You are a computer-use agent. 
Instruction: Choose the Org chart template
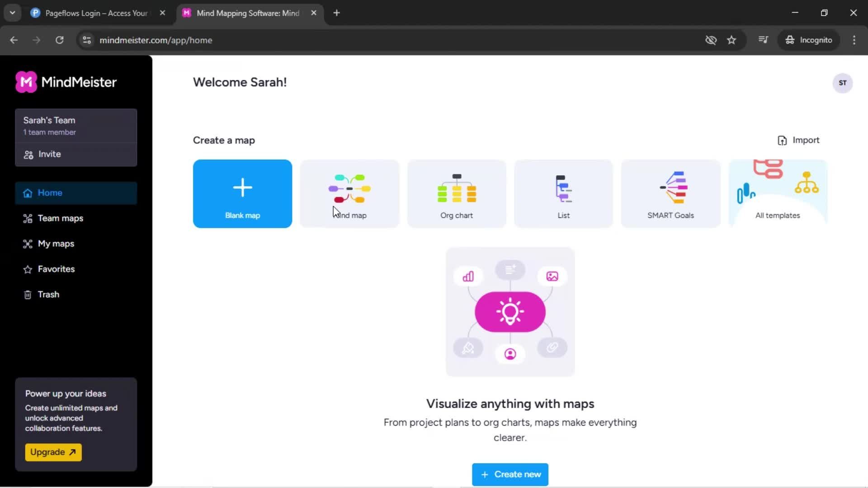pos(457,193)
